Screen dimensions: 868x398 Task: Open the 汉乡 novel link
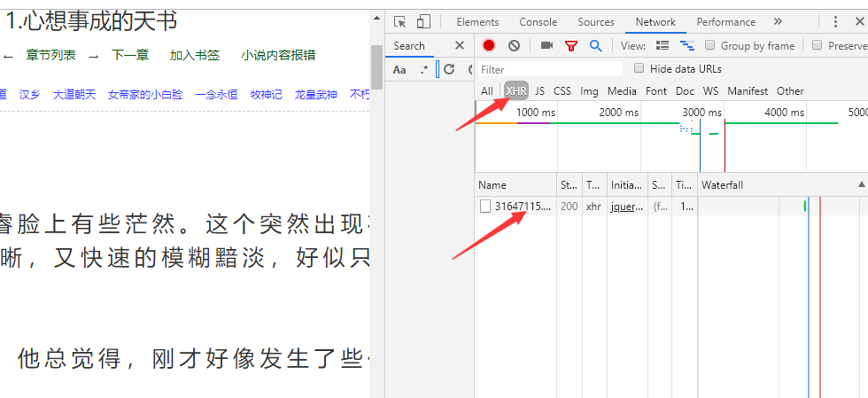[30, 95]
